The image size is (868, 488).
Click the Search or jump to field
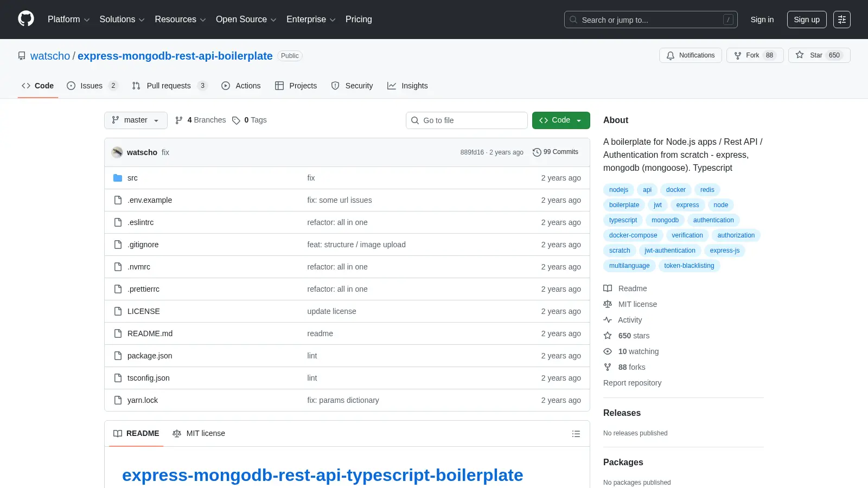tap(650, 20)
